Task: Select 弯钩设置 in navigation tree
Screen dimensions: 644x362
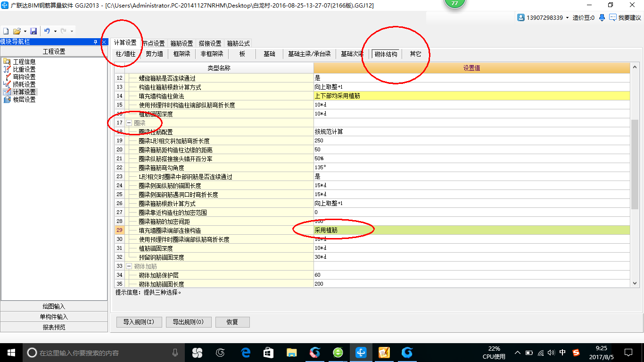Action: tap(24, 77)
